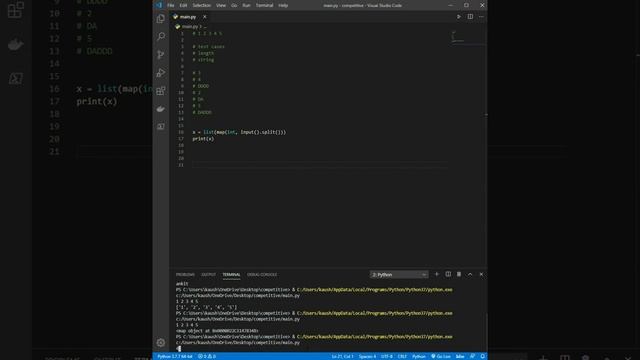Change file encoding UTF-8
The width and height of the screenshot is (640, 360).
[387, 356]
